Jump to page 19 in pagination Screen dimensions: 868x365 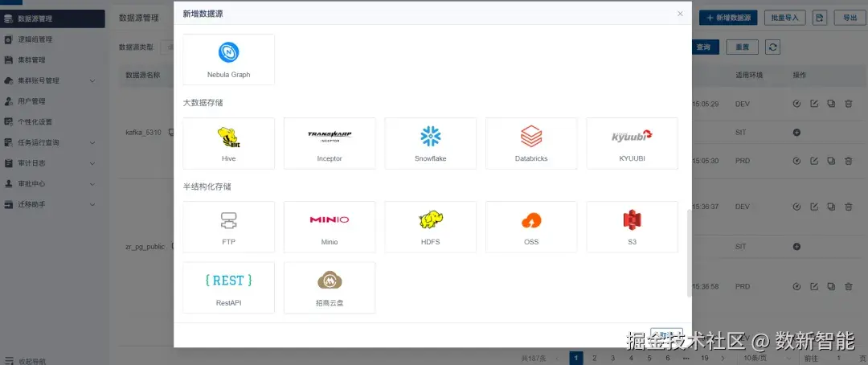tap(704, 359)
